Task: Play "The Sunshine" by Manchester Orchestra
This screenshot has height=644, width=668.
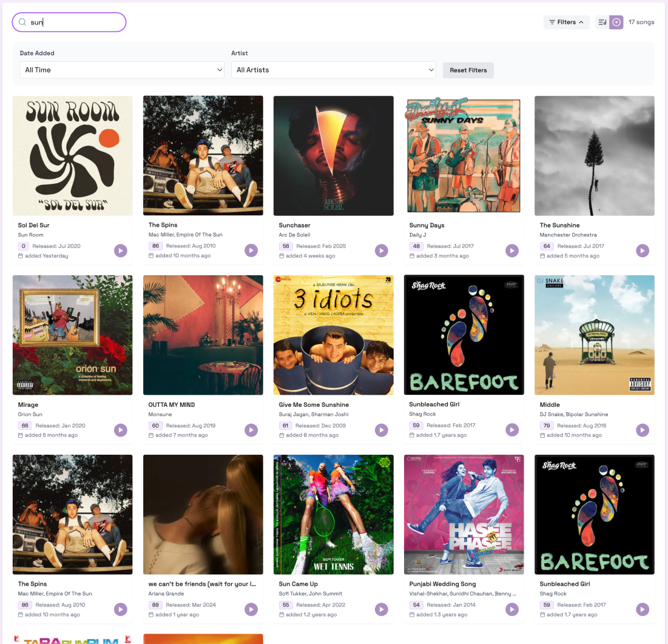Action: pos(643,250)
